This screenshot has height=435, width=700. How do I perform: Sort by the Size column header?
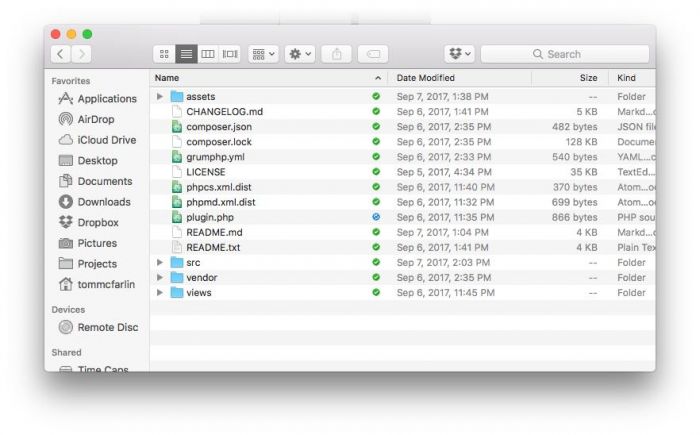coord(588,78)
